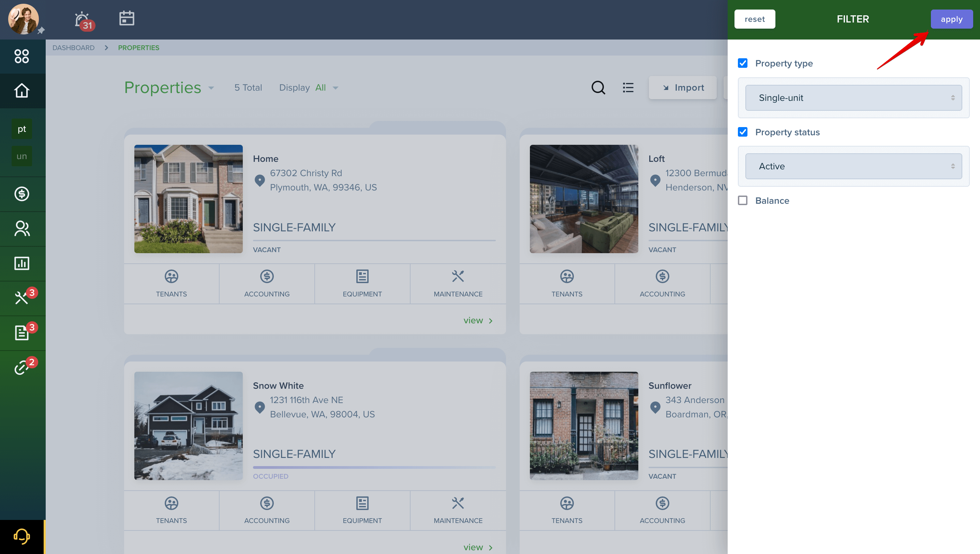Open the links icon with badge 2

(x=22, y=368)
